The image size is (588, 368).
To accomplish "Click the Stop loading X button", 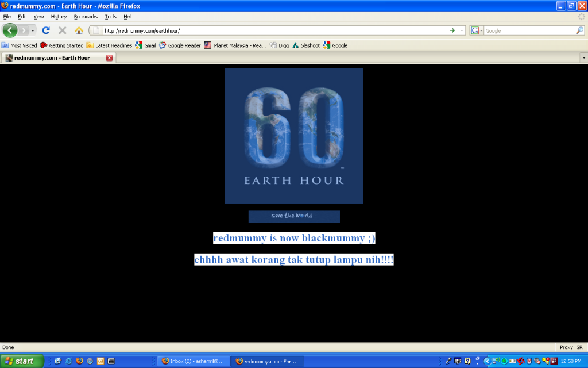I will pos(62,30).
